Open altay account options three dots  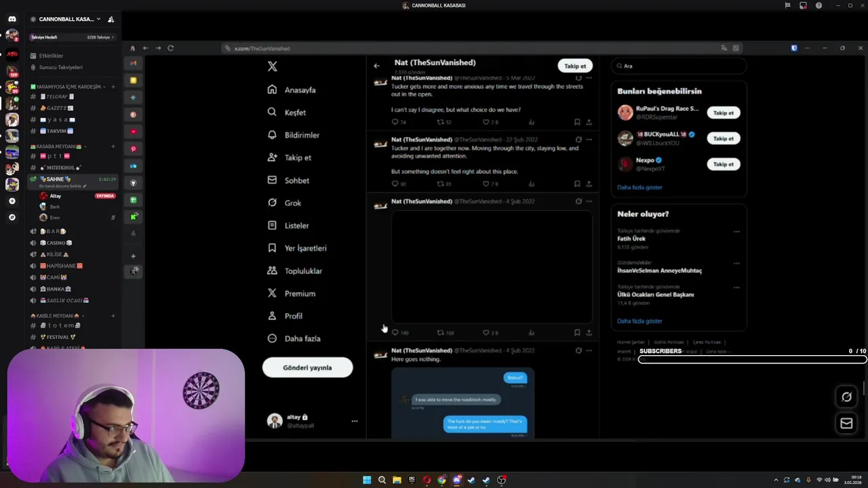coord(354,421)
